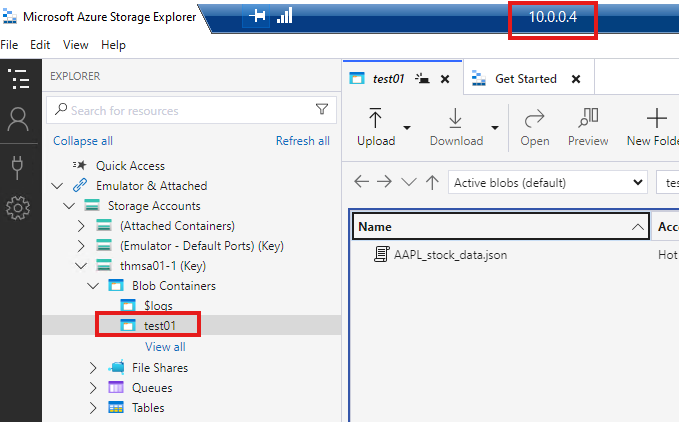Click the pin icon in remote session bar

pos(257,16)
